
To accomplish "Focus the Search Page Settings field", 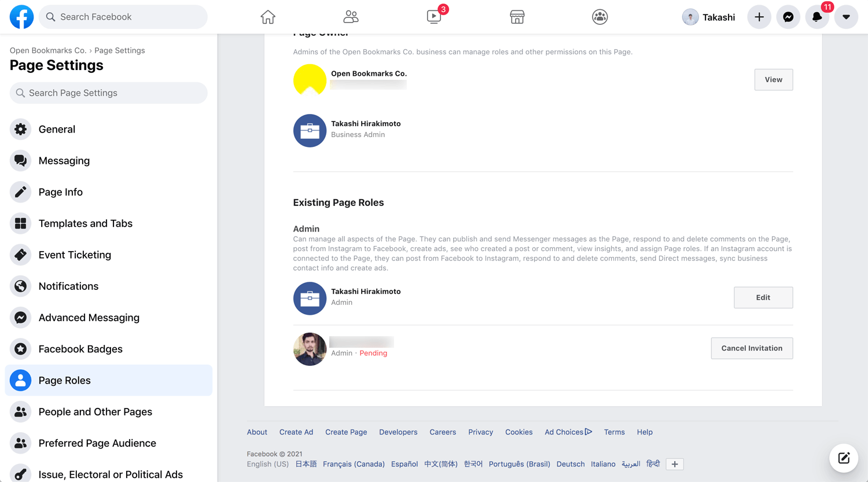I will pyautogui.click(x=109, y=93).
